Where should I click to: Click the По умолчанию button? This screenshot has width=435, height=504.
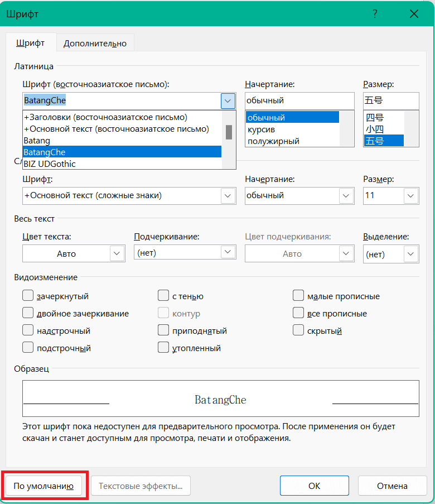coord(44,485)
